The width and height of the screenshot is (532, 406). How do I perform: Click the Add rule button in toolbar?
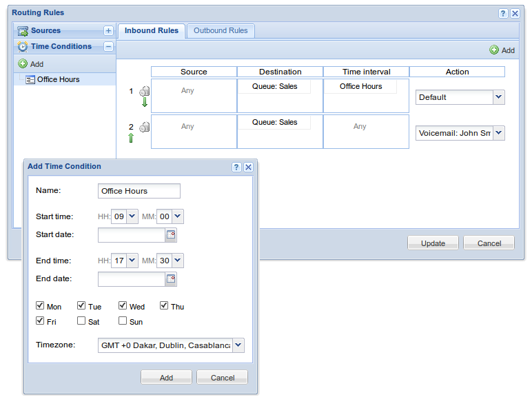pyautogui.click(x=502, y=50)
